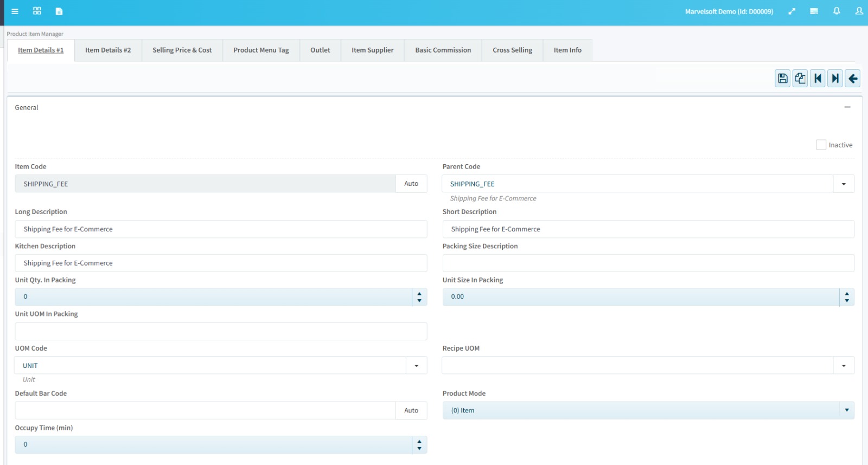Click italic Shipping Fee for E-Commerce hint
868x465 pixels.
[493, 198]
